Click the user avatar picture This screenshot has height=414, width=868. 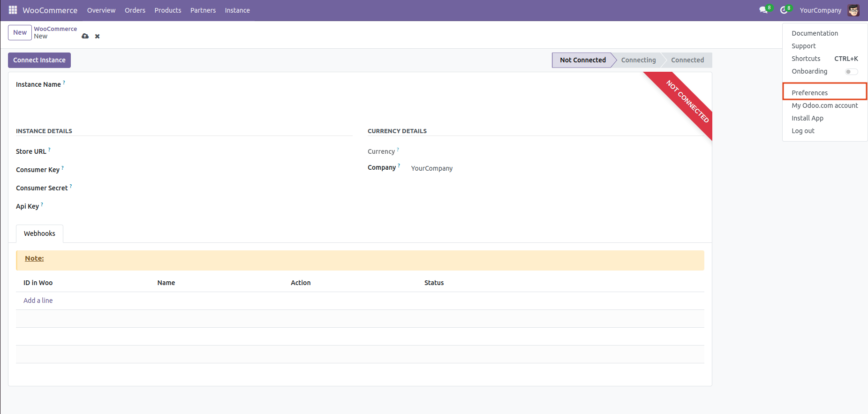point(853,10)
